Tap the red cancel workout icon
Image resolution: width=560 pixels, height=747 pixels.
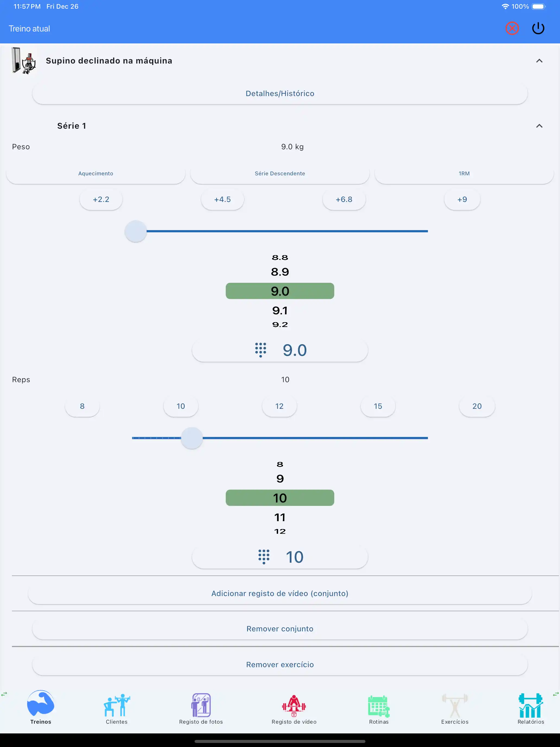pyautogui.click(x=512, y=29)
